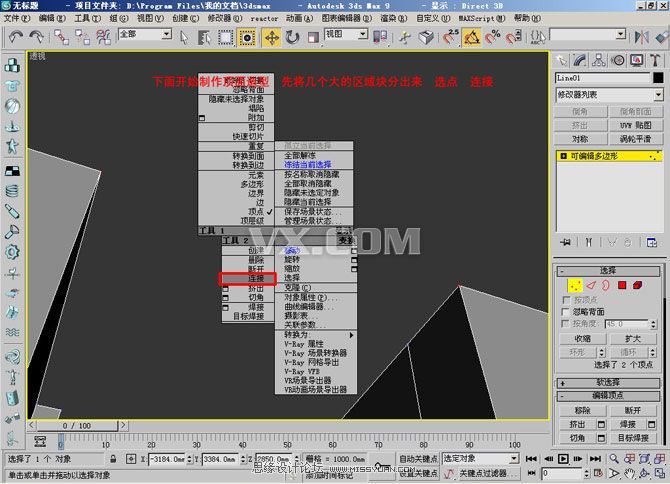Expand the 全部 selection filter dropdown

point(145,34)
